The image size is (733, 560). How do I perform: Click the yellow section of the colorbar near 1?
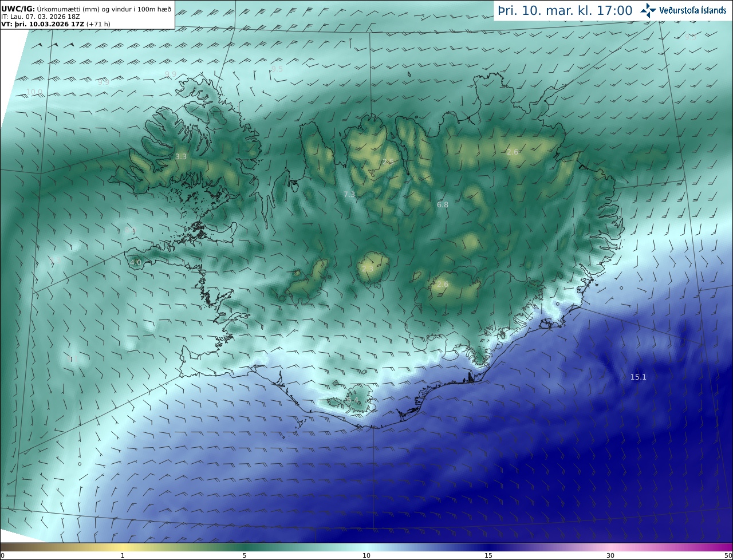[123, 547]
